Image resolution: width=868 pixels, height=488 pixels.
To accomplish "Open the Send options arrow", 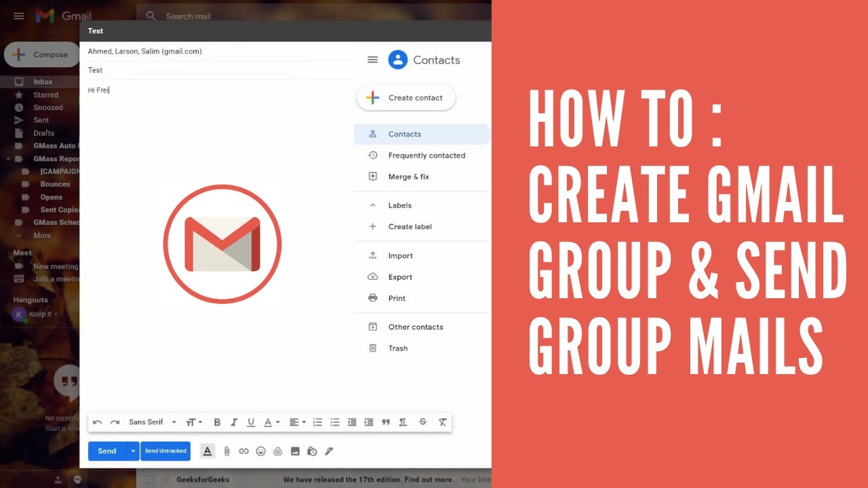I will pyautogui.click(x=133, y=451).
